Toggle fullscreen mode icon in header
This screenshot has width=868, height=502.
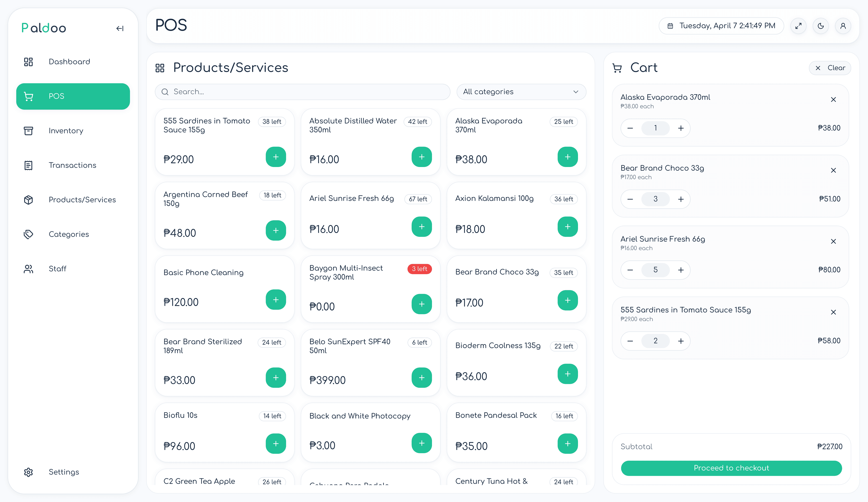click(x=798, y=26)
